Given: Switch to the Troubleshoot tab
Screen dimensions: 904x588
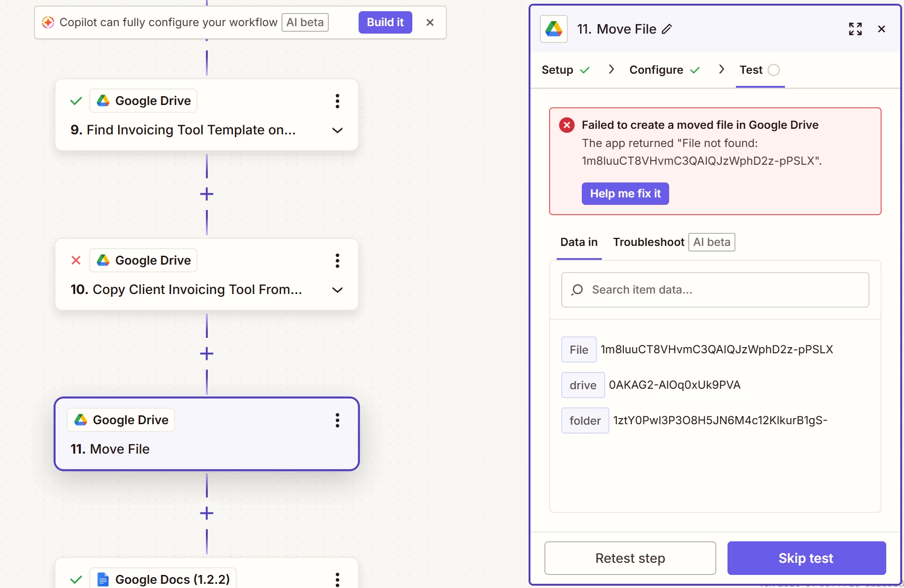Looking at the screenshot, I should (x=648, y=242).
